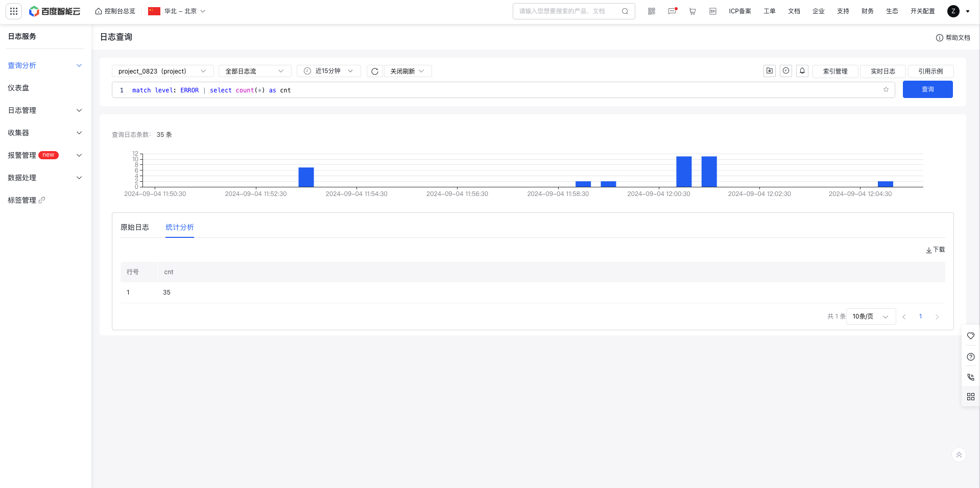980x488 pixels.
Task: Open the project_0823 project dropdown
Action: tap(162, 71)
